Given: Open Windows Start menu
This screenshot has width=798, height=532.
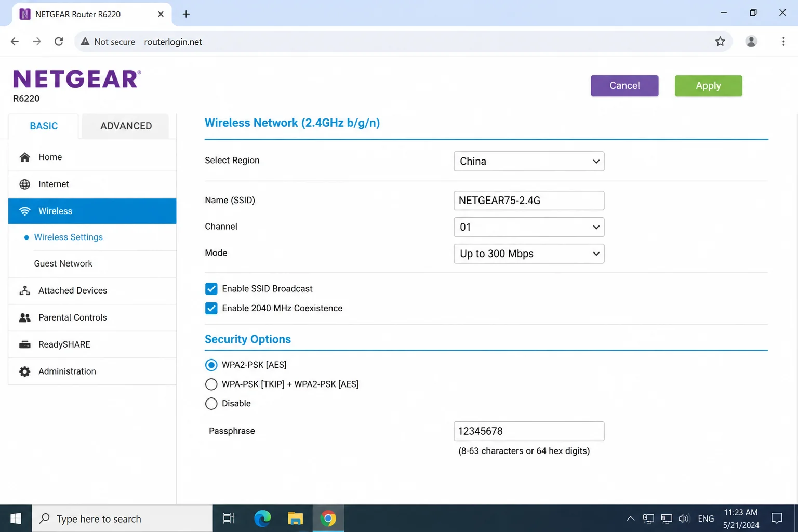Looking at the screenshot, I should coord(16,518).
